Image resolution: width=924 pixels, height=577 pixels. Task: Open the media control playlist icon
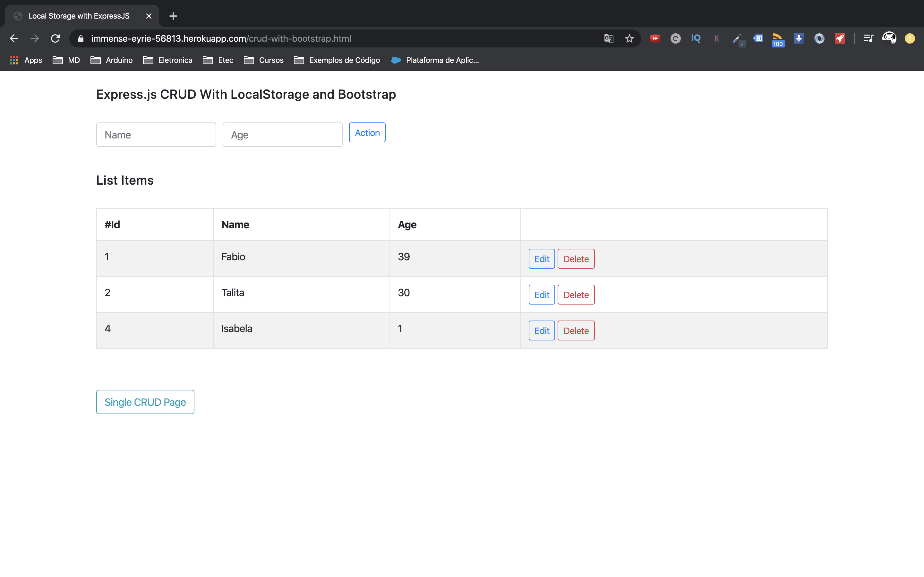tap(868, 38)
